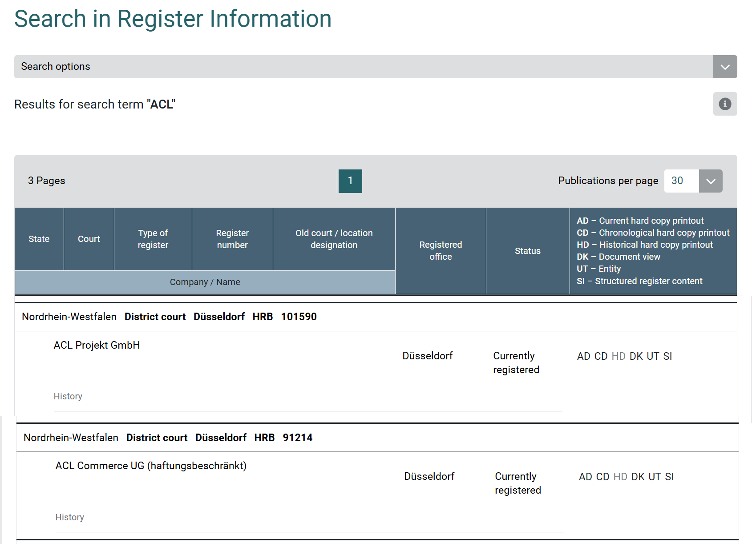Click the Register number column header
Image resolution: width=756 pixels, height=551 pixels.
pos(232,239)
